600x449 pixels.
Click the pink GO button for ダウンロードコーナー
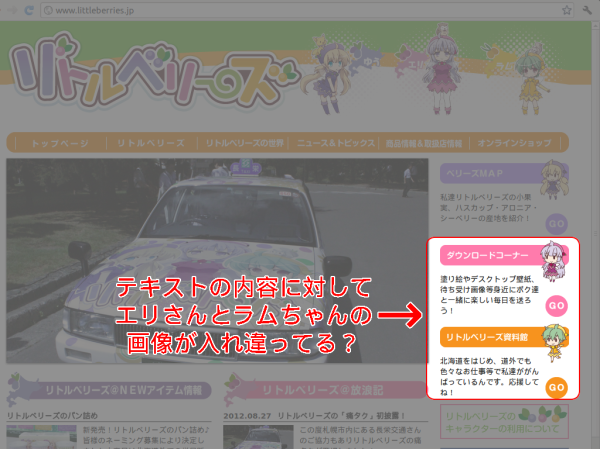click(x=557, y=305)
